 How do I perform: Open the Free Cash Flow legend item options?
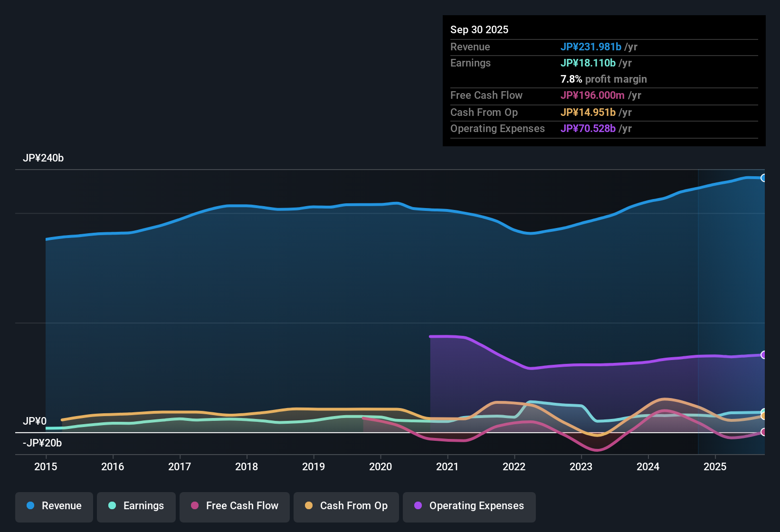(x=234, y=506)
